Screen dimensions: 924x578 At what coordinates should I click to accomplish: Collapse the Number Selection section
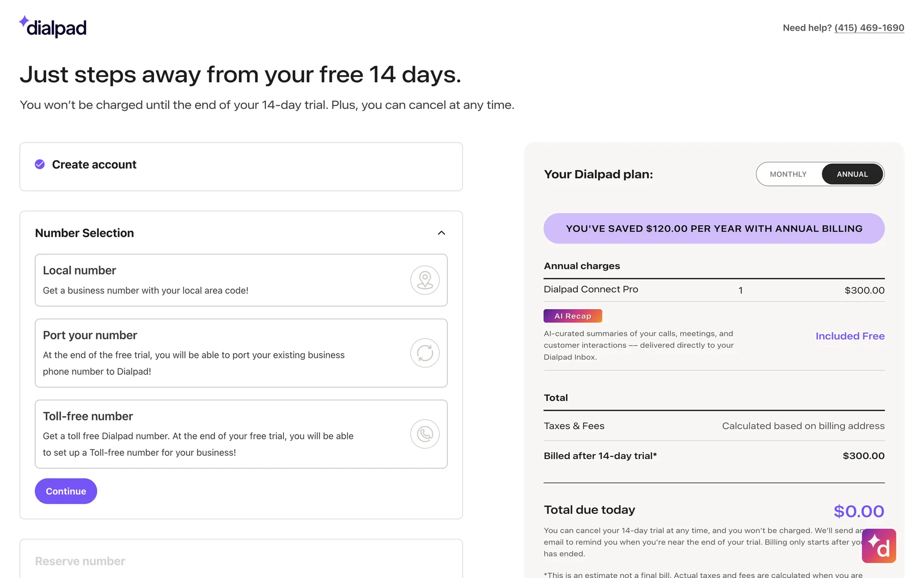(441, 233)
